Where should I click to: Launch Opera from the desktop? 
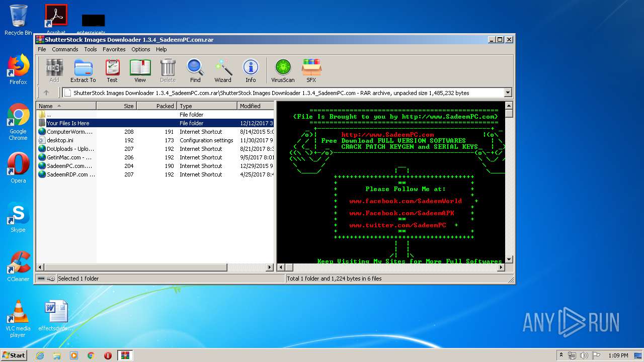pyautogui.click(x=18, y=168)
